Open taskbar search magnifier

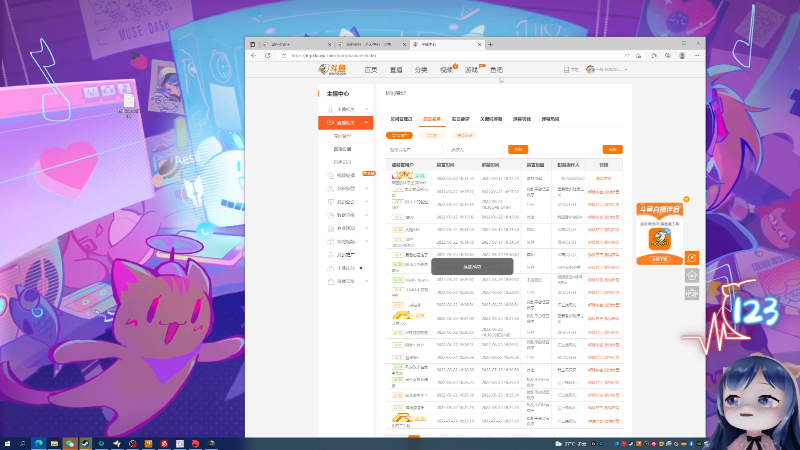(22, 444)
